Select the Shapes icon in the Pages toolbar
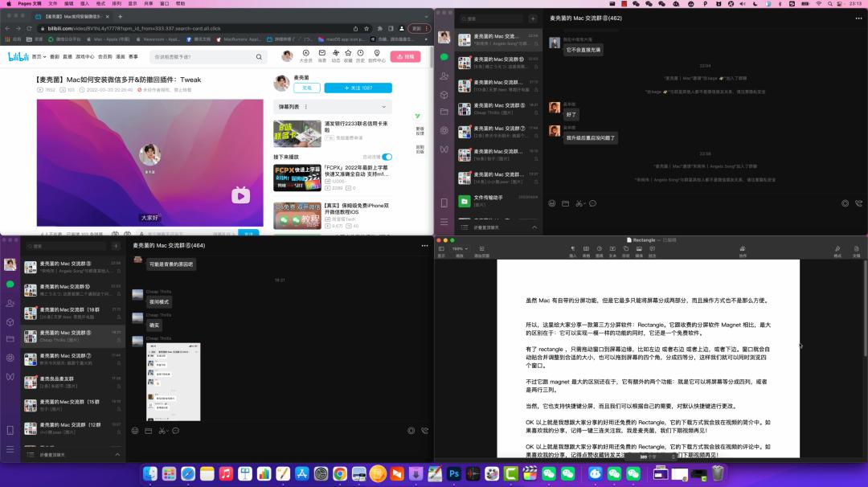Viewport: 868px width, 487px height. point(626,247)
